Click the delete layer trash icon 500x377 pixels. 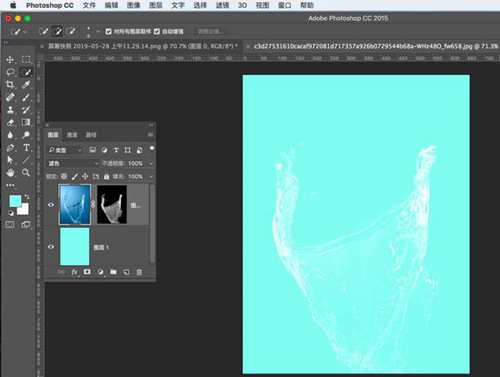(139, 272)
